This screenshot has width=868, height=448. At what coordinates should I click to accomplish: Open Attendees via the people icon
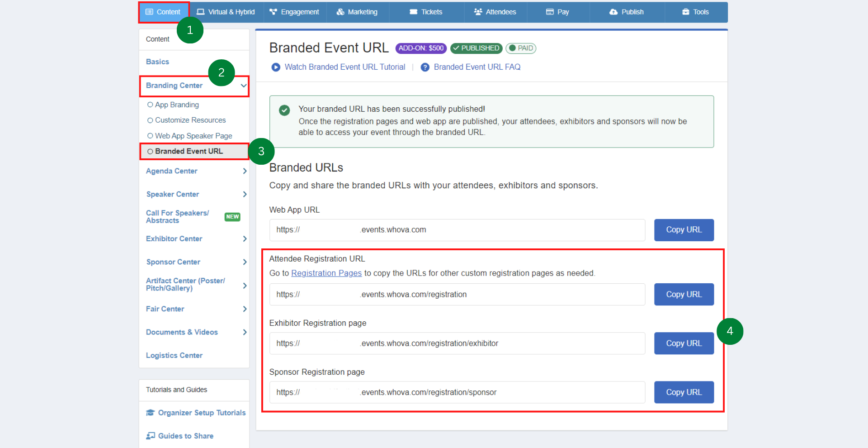pyautogui.click(x=477, y=12)
